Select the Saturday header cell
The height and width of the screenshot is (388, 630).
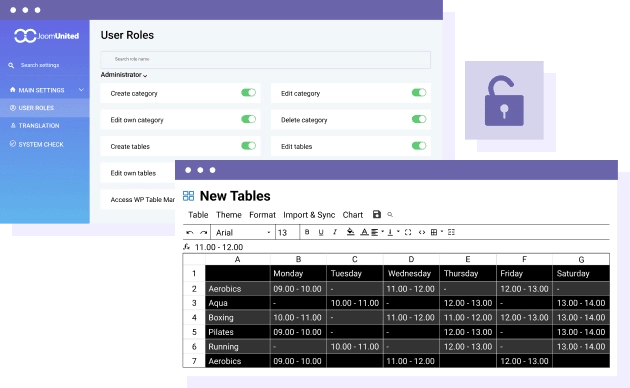point(581,274)
